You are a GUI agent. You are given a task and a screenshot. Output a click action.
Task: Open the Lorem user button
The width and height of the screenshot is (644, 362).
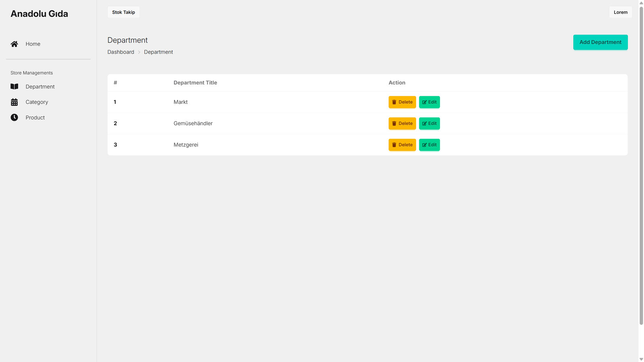(620, 12)
